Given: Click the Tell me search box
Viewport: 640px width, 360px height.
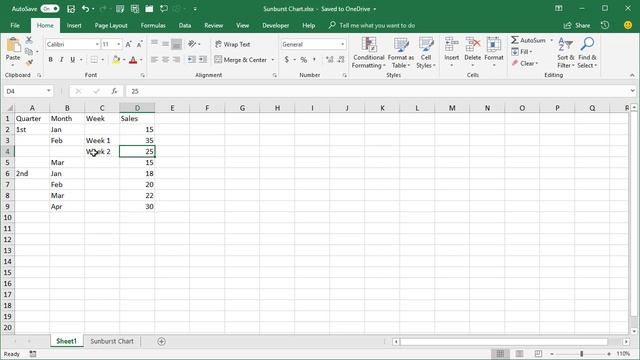Looking at the screenshot, I should coord(371,25).
